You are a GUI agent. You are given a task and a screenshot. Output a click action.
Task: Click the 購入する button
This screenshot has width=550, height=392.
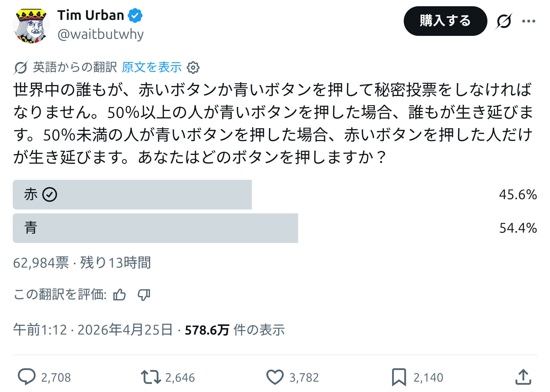pos(445,21)
